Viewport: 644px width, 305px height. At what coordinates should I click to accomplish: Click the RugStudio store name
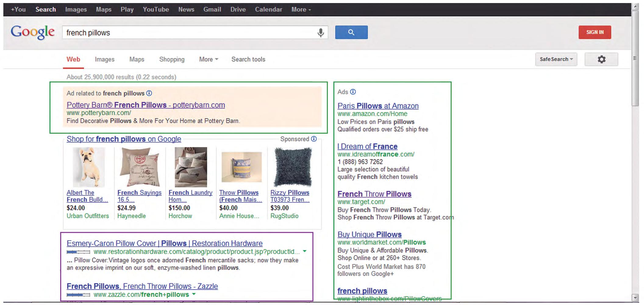[x=284, y=216]
